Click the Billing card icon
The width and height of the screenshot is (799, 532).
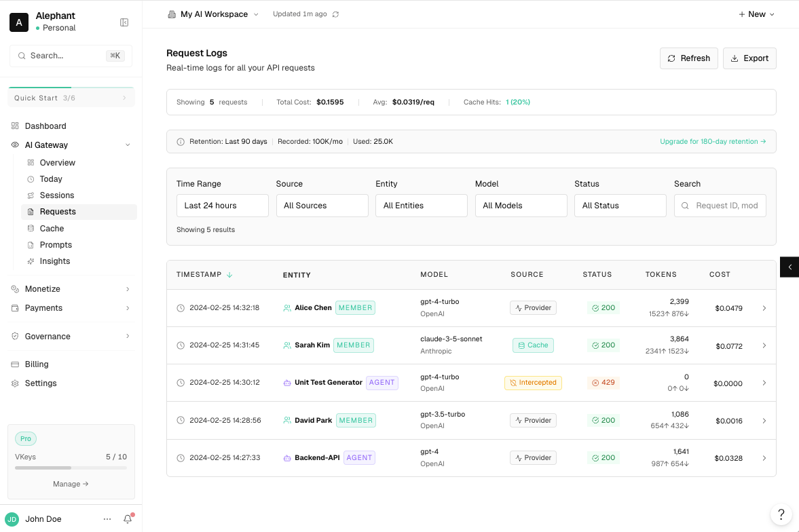click(x=16, y=364)
